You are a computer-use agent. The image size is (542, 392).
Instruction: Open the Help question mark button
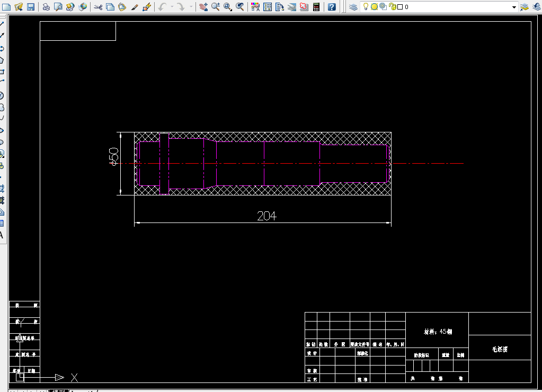pos(332,6)
